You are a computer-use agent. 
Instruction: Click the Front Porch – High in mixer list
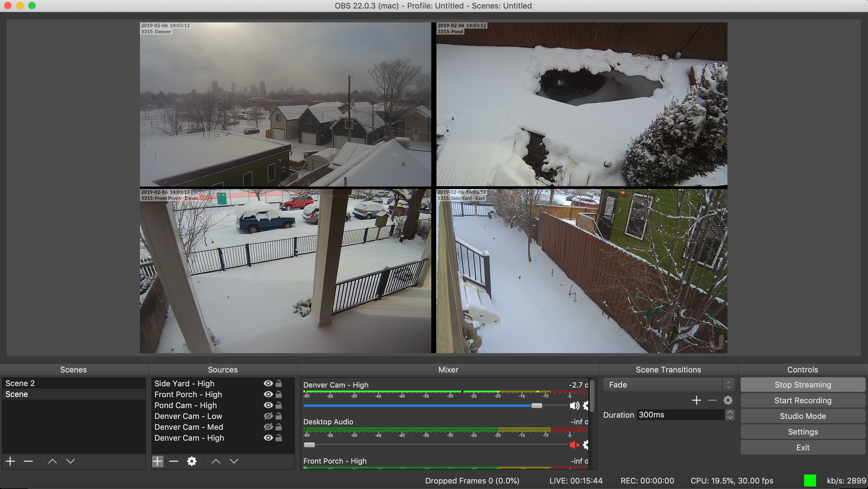333,459
